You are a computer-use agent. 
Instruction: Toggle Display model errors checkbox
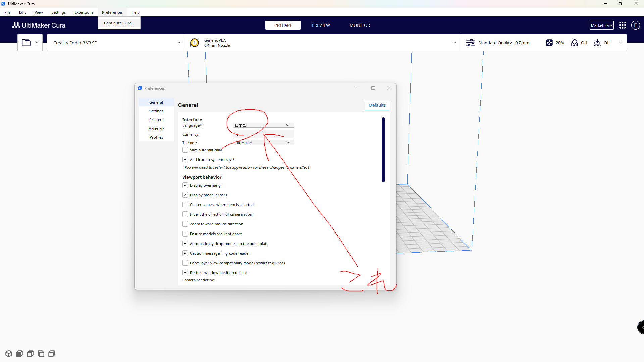pyautogui.click(x=185, y=195)
